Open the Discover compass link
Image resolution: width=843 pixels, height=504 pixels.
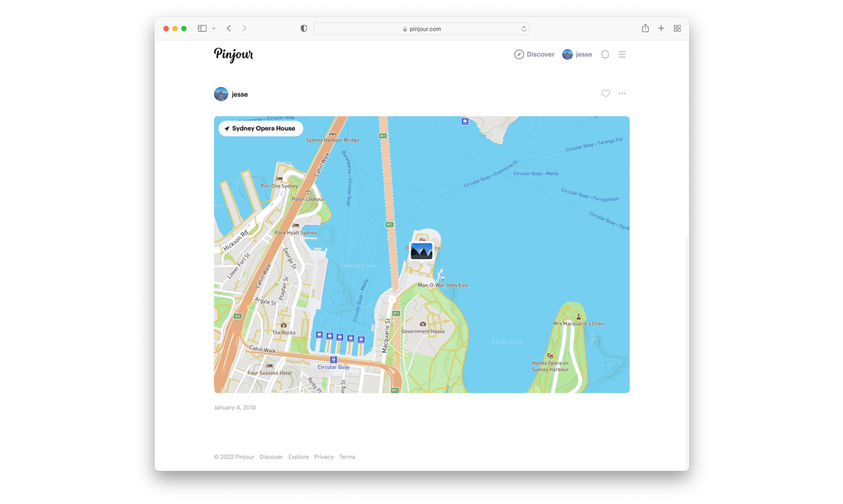click(x=534, y=54)
